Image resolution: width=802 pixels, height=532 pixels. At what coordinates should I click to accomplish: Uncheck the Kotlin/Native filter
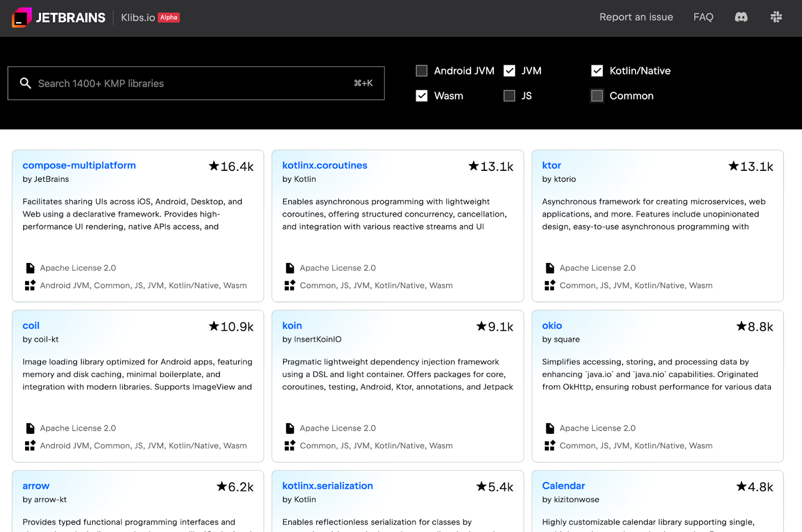click(597, 71)
